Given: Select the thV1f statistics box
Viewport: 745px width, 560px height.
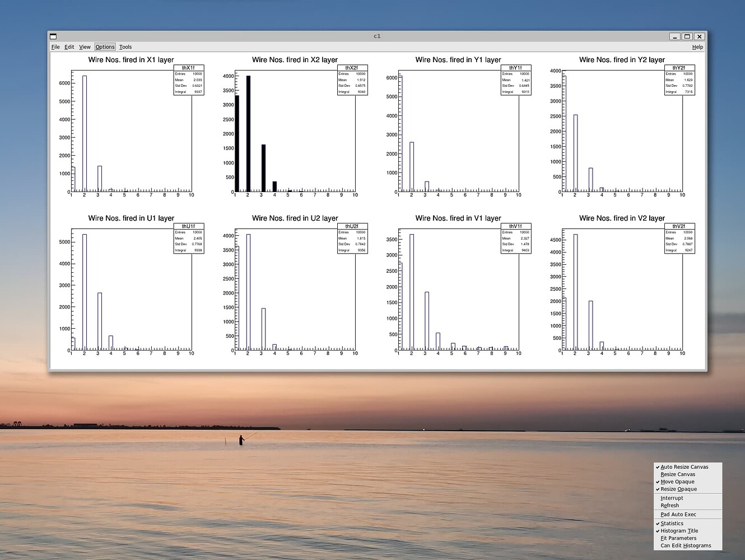Looking at the screenshot, I should click(516, 239).
